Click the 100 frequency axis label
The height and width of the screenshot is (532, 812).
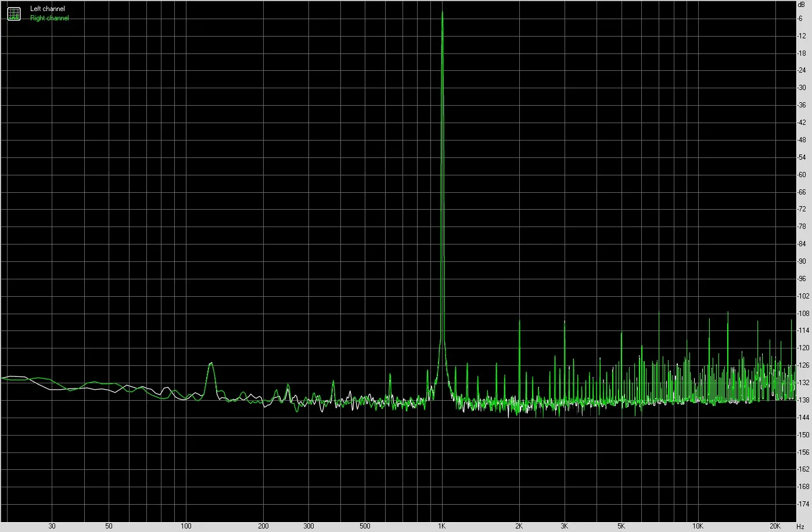point(186,526)
